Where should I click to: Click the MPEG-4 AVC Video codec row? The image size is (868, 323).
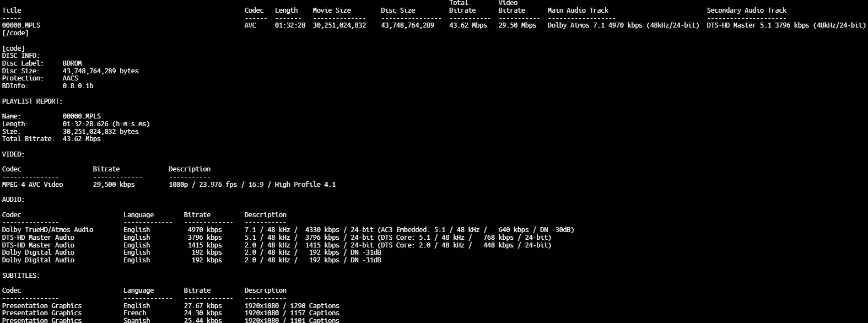[33, 185]
